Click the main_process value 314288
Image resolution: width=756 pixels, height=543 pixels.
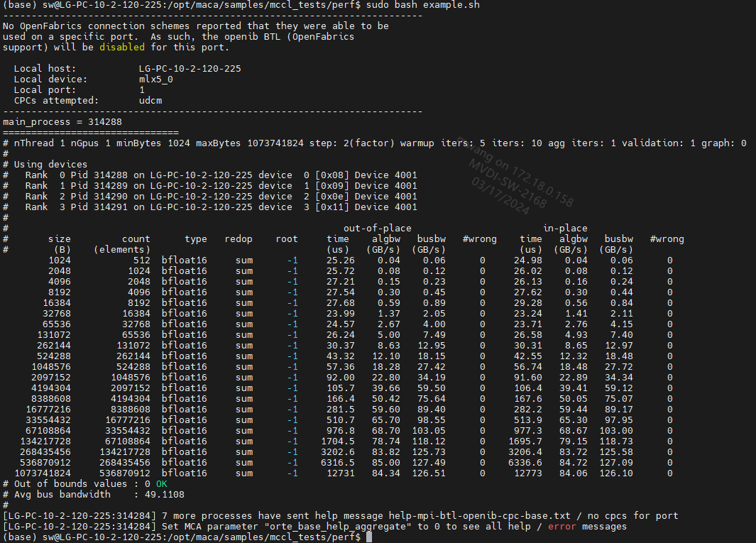click(x=105, y=122)
